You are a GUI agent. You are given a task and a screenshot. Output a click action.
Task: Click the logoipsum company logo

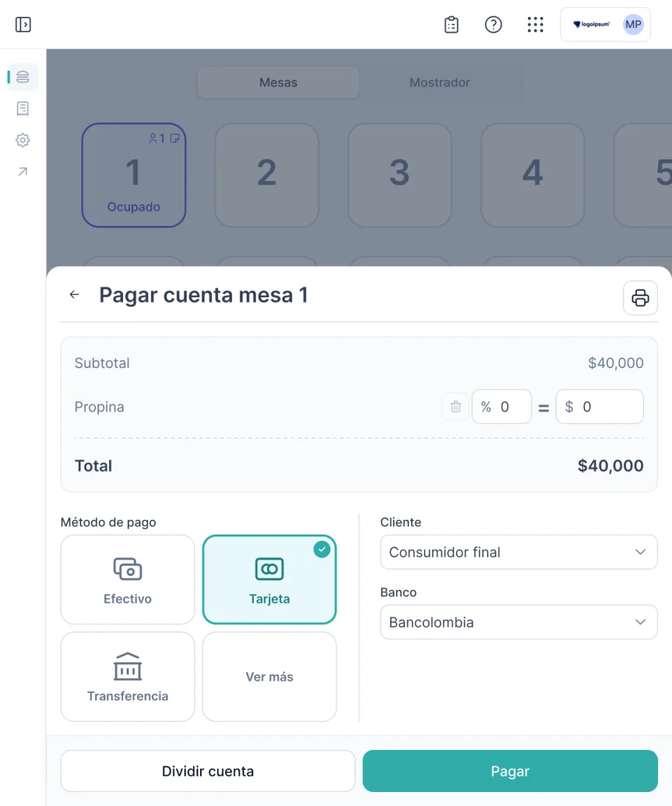(x=592, y=24)
